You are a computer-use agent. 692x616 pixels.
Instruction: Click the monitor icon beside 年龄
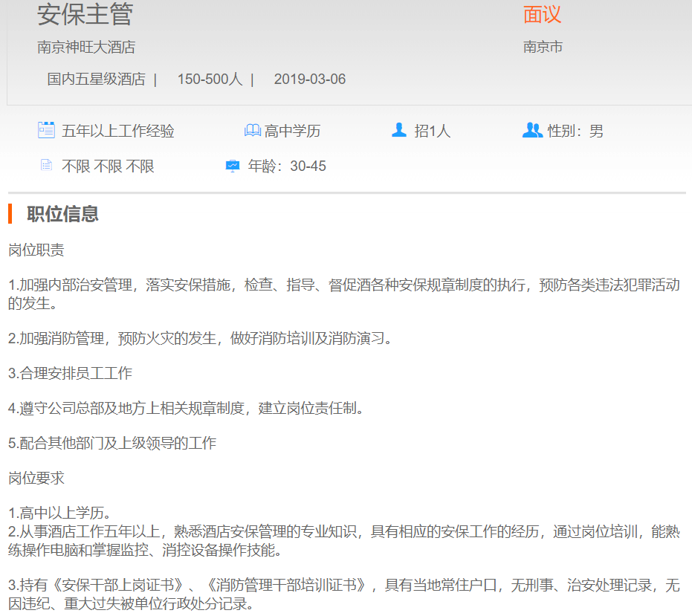click(x=233, y=166)
